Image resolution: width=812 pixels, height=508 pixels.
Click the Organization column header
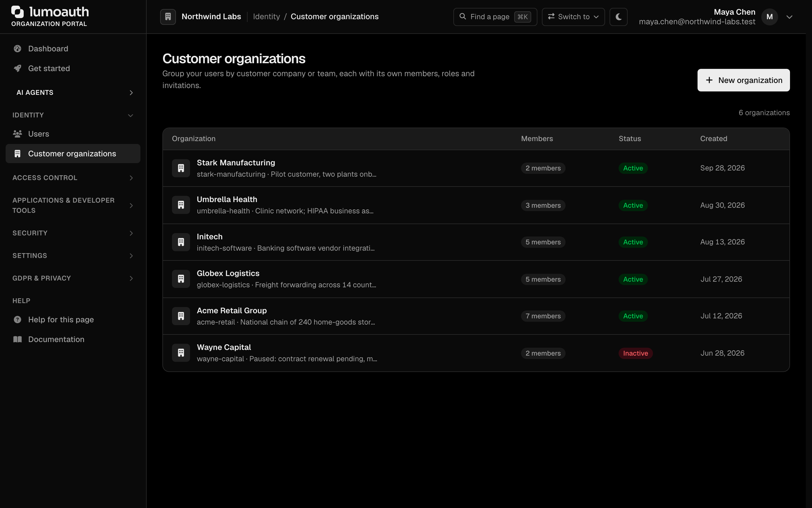194,139
